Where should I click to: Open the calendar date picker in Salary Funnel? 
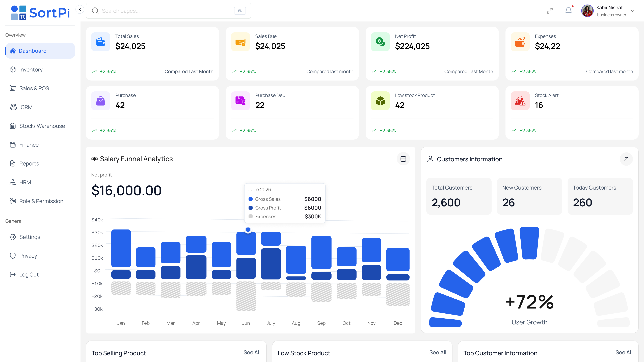click(403, 159)
